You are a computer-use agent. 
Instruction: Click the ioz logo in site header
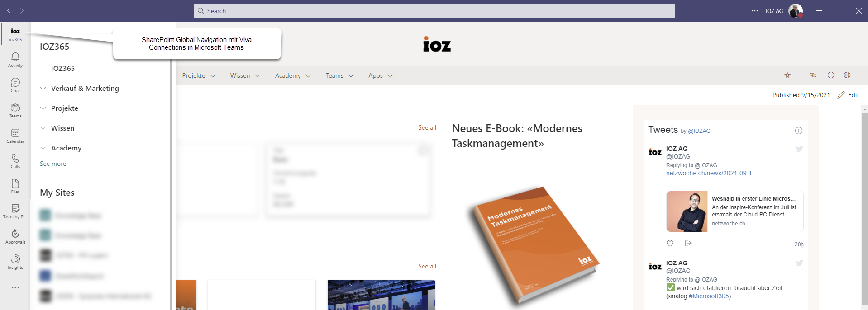437,44
